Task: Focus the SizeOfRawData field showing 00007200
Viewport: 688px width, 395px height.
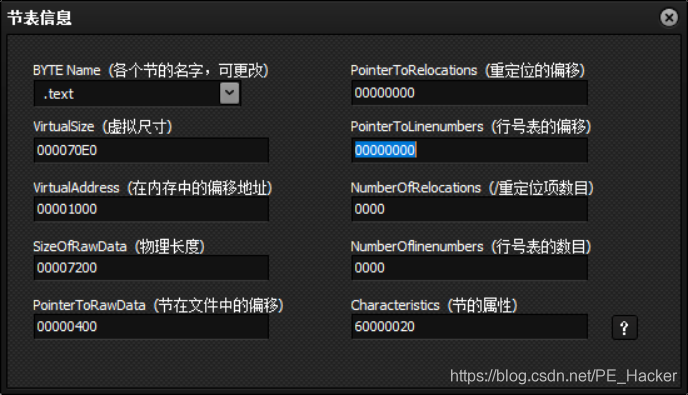Action: pyautogui.click(x=151, y=268)
